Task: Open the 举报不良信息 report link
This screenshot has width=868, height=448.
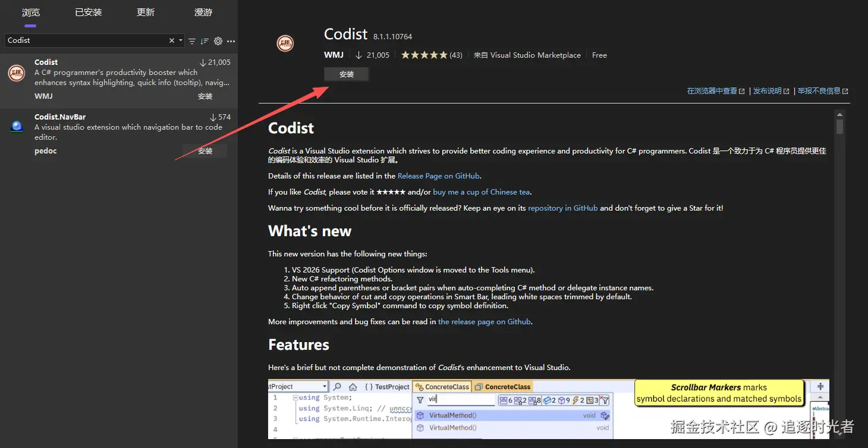Action: 823,91
